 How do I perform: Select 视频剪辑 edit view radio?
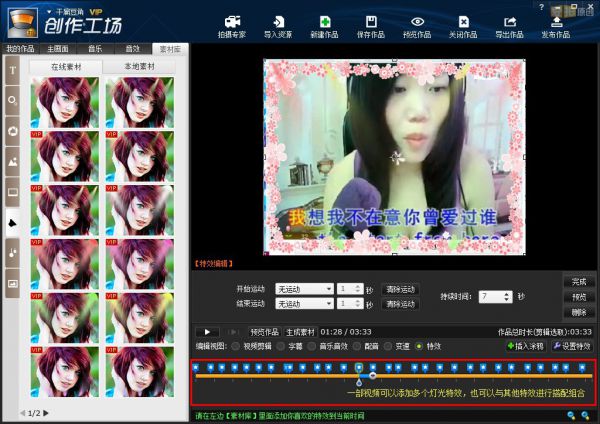click(236, 346)
